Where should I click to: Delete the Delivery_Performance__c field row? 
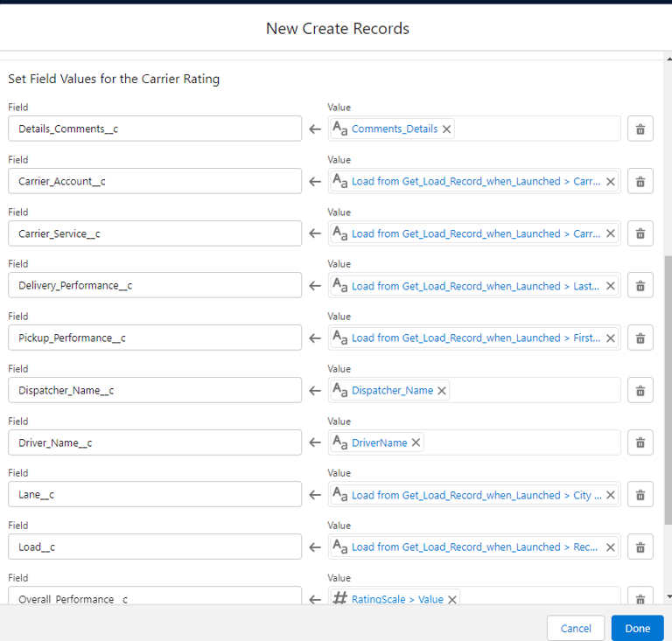[640, 286]
